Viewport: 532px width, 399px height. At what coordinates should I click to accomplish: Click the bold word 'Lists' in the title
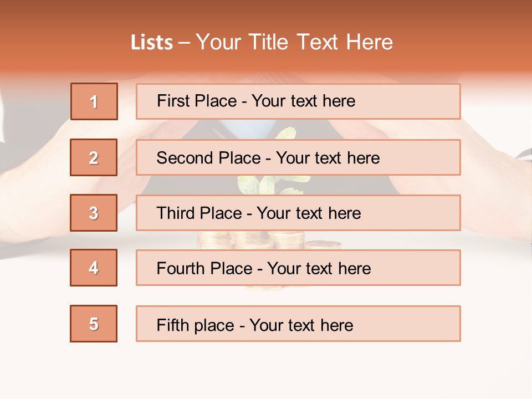tap(152, 42)
